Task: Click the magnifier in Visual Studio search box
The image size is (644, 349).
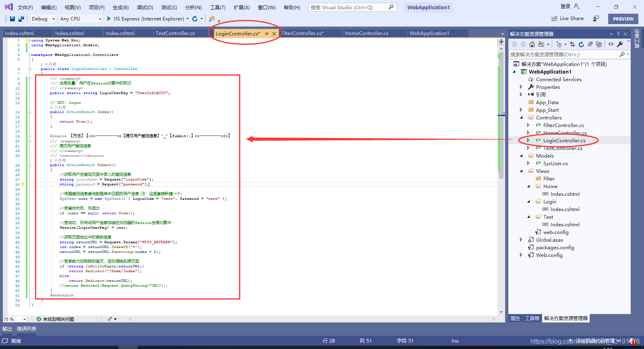Action: (391, 7)
